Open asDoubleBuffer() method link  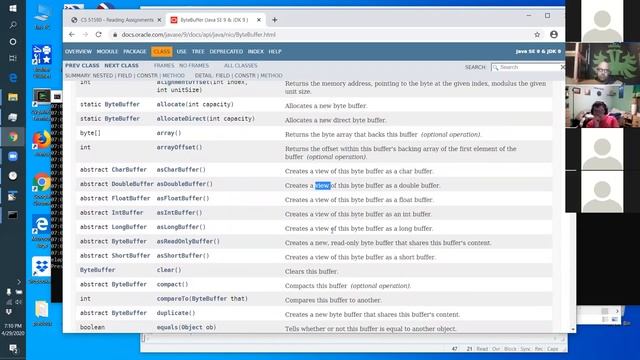point(185,184)
